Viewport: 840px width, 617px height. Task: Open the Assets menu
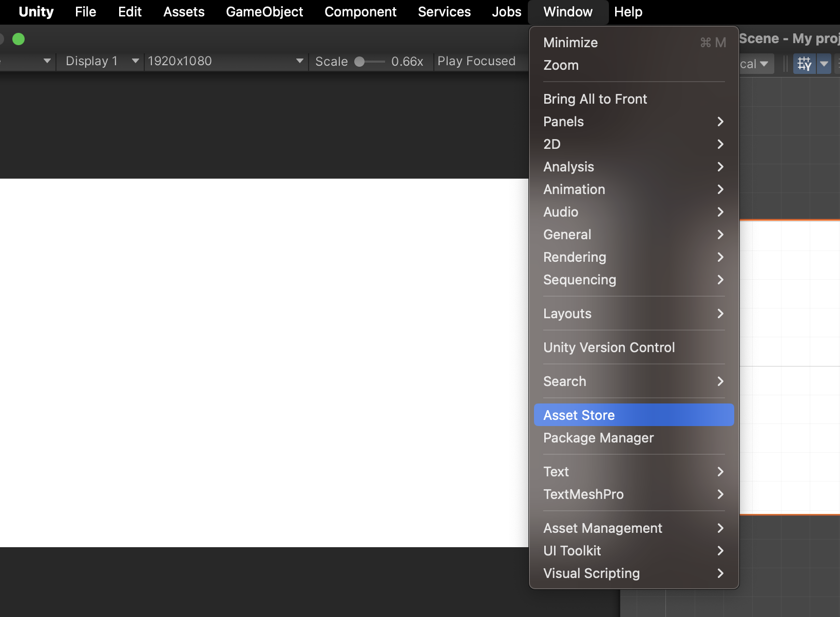184,12
